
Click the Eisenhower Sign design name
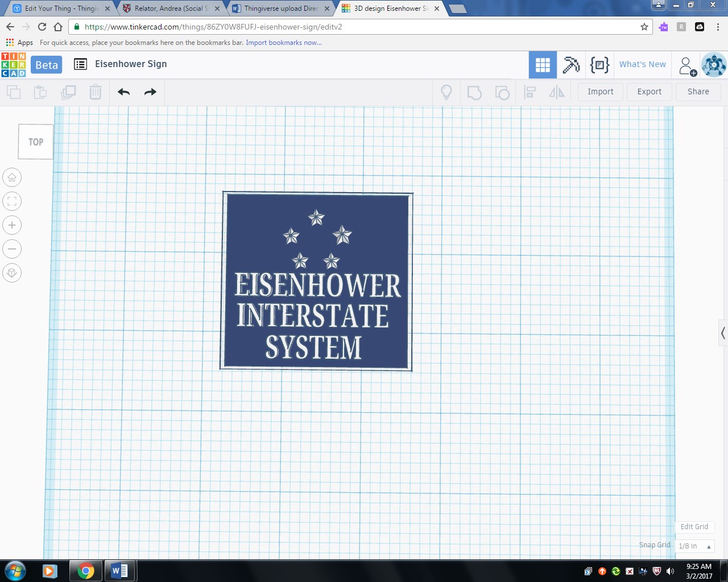tap(131, 64)
